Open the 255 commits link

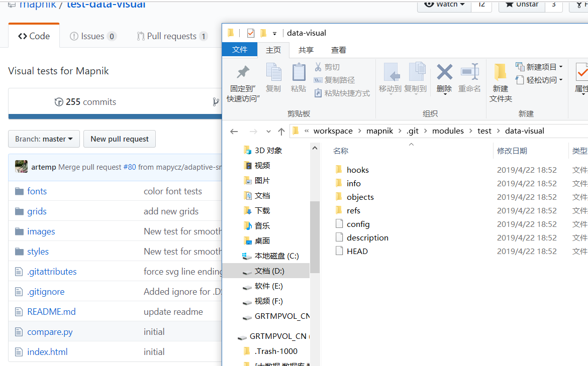click(85, 101)
